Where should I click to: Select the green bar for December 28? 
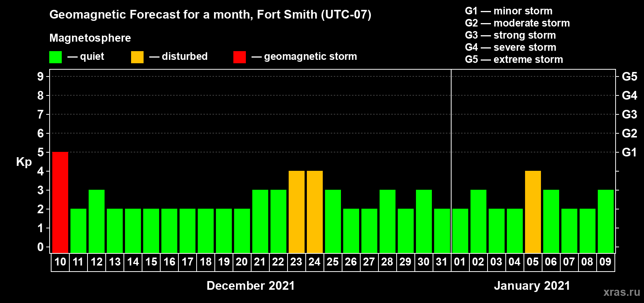[388, 221]
